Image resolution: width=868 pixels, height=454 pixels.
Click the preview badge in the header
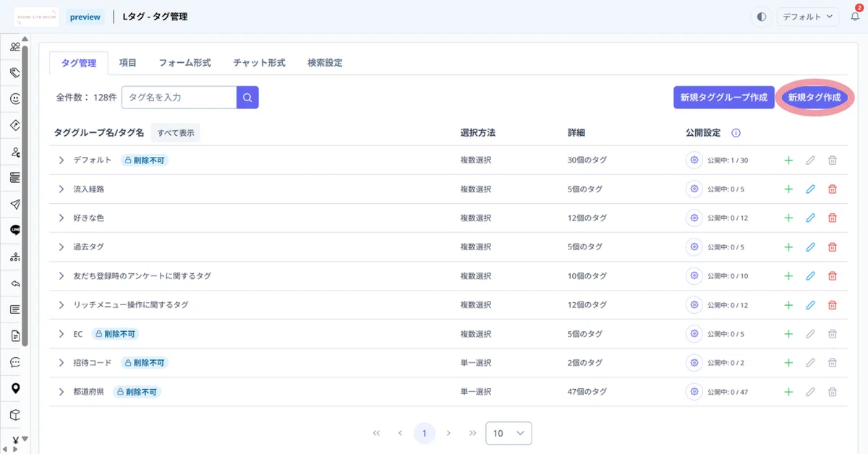point(85,17)
